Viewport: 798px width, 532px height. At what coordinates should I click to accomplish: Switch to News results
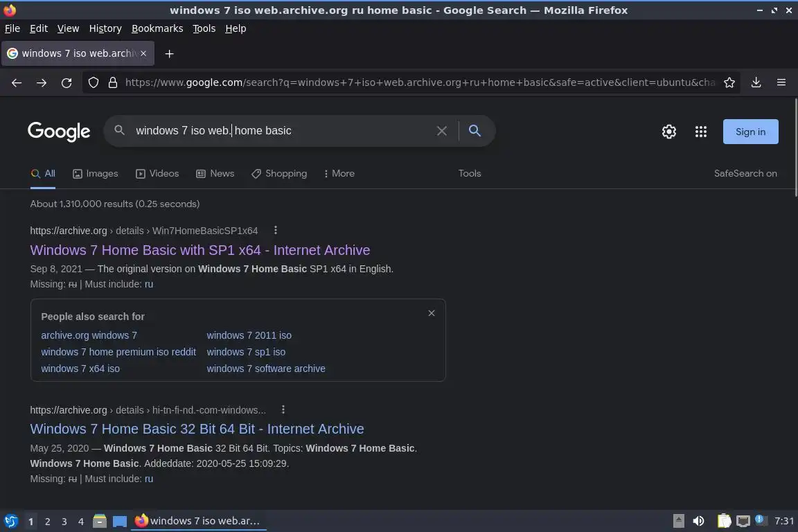click(215, 174)
